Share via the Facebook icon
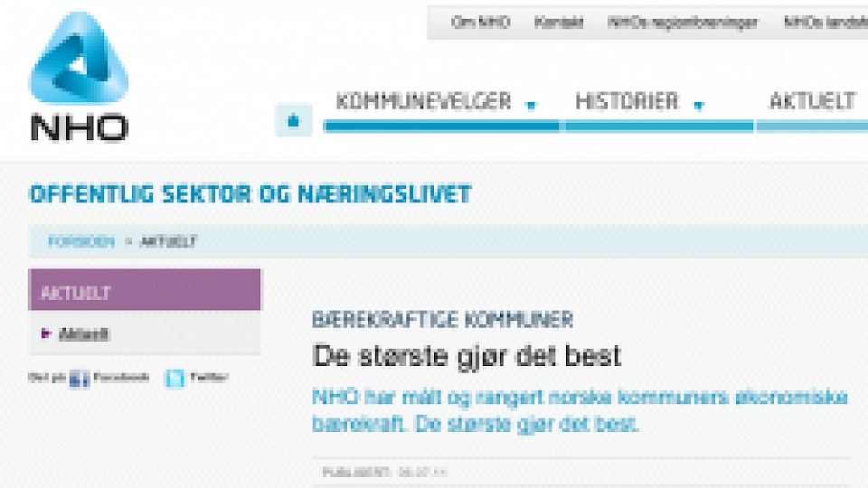Viewport: 868px width, 488px height. click(80, 378)
